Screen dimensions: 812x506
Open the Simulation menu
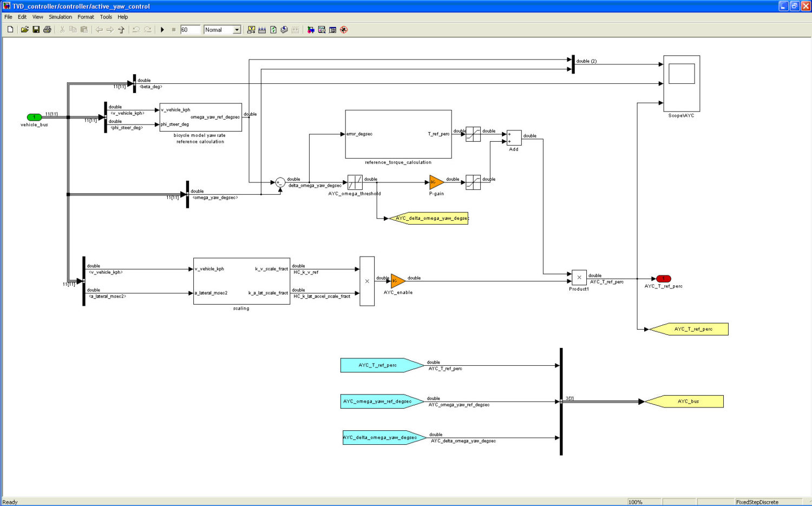pos(60,17)
